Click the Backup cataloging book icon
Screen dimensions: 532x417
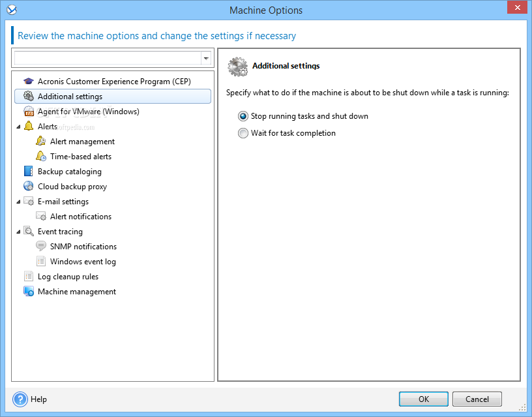pyautogui.click(x=29, y=171)
